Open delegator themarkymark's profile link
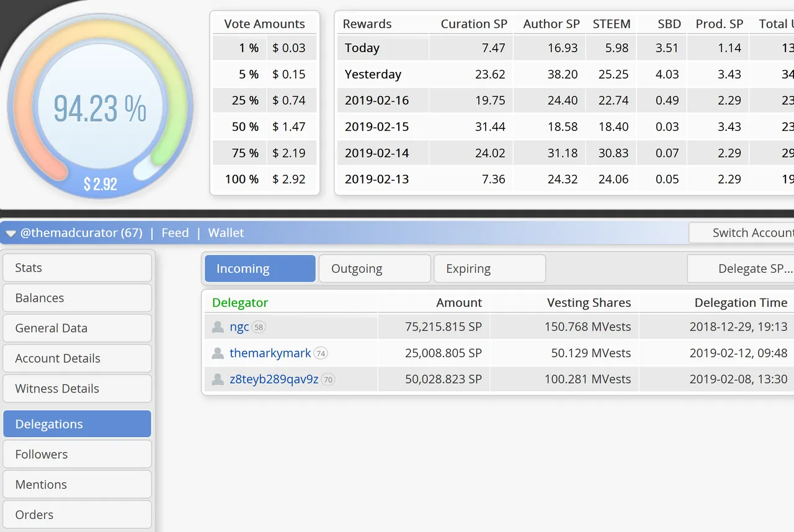794x532 pixels. pyautogui.click(x=270, y=353)
